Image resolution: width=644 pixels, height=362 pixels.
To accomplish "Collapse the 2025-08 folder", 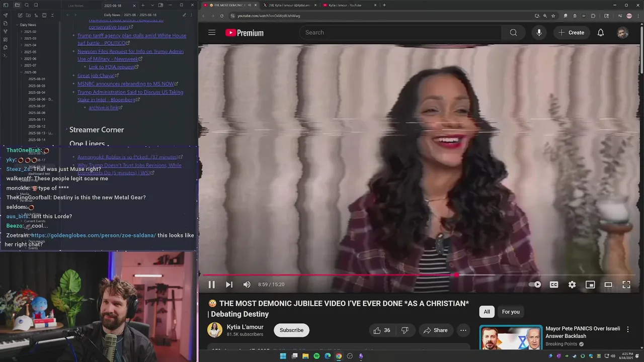I will [30, 72].
